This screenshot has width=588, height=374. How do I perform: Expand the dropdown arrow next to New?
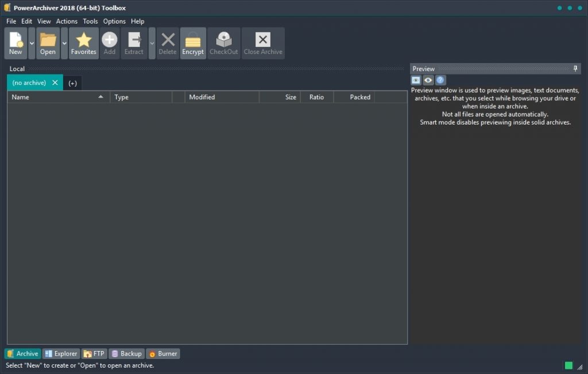[x=32, y=43]
